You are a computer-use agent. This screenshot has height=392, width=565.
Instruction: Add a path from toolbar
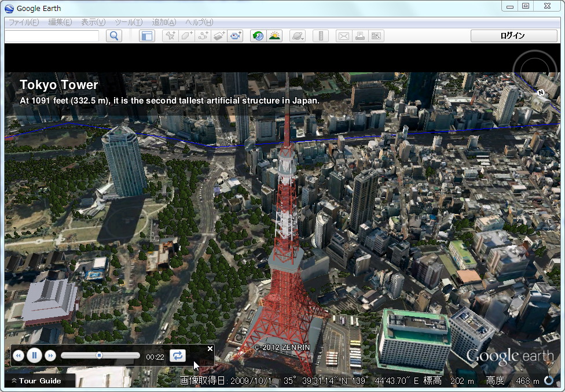(x=203, y=36)
